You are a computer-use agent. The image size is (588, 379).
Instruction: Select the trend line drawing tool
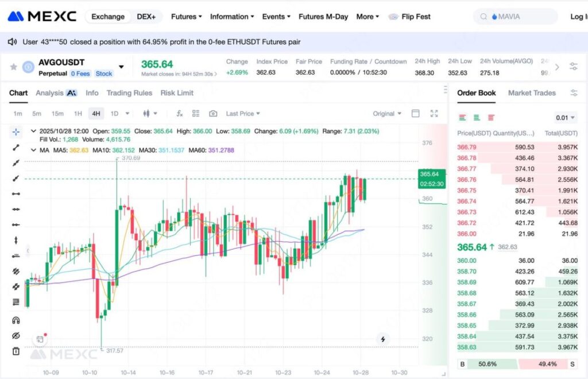(x=16, y=148)
